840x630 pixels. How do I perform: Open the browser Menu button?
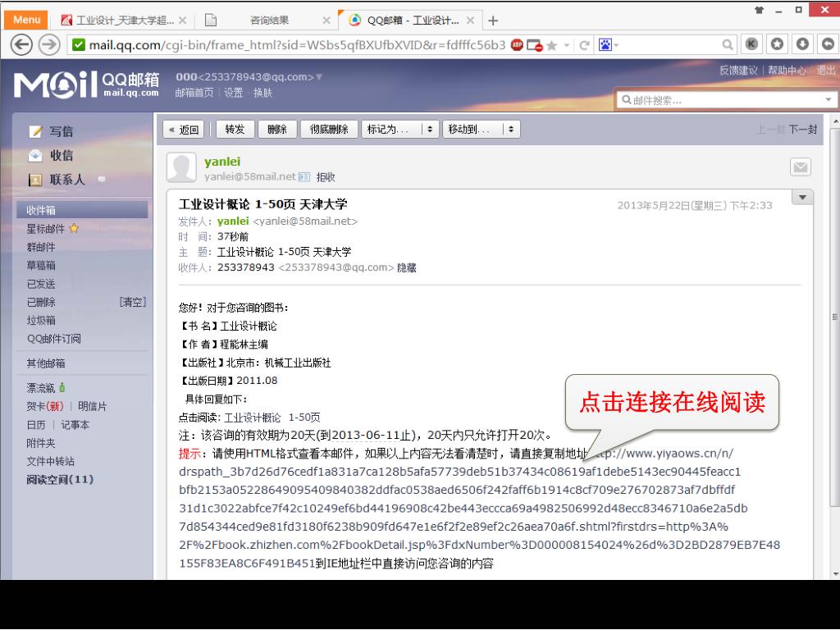click(26, 20)
